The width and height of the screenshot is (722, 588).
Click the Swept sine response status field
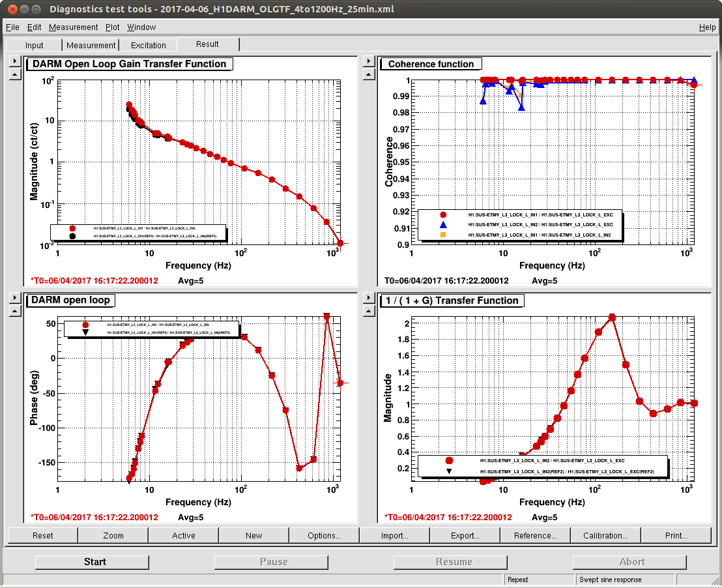[626, 580]
